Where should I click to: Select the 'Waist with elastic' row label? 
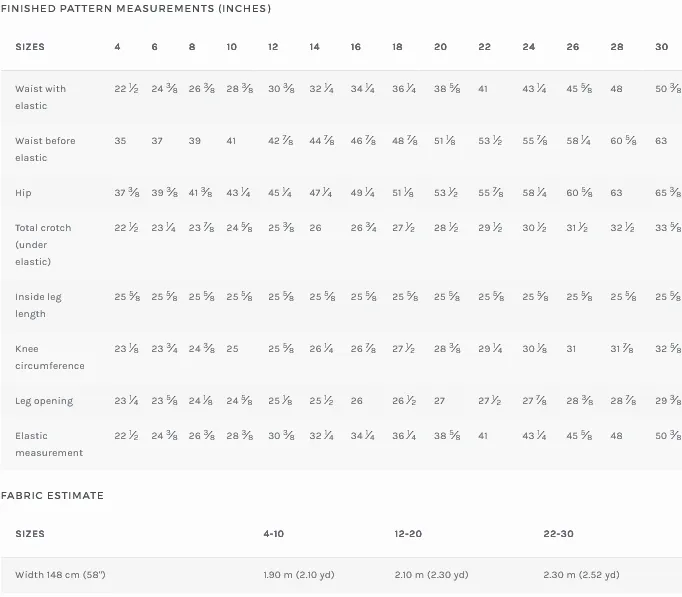41,97
